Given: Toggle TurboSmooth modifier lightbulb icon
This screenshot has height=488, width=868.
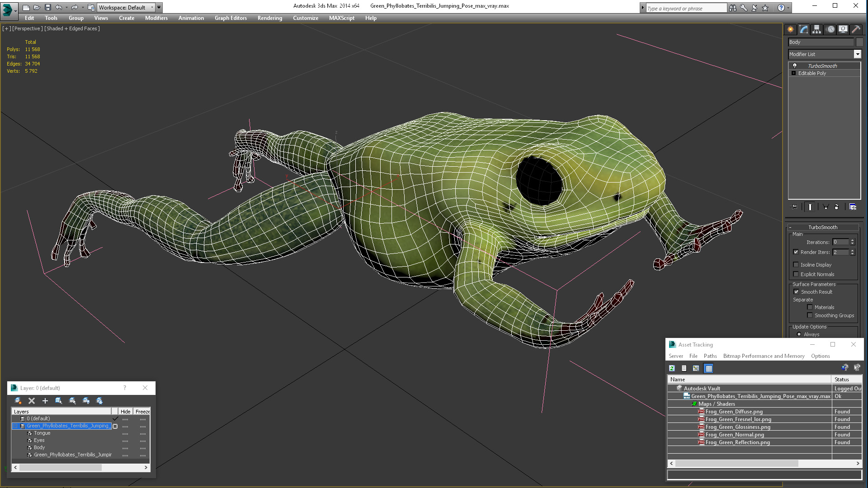Looking at the screenshot, I should point(795,66).
